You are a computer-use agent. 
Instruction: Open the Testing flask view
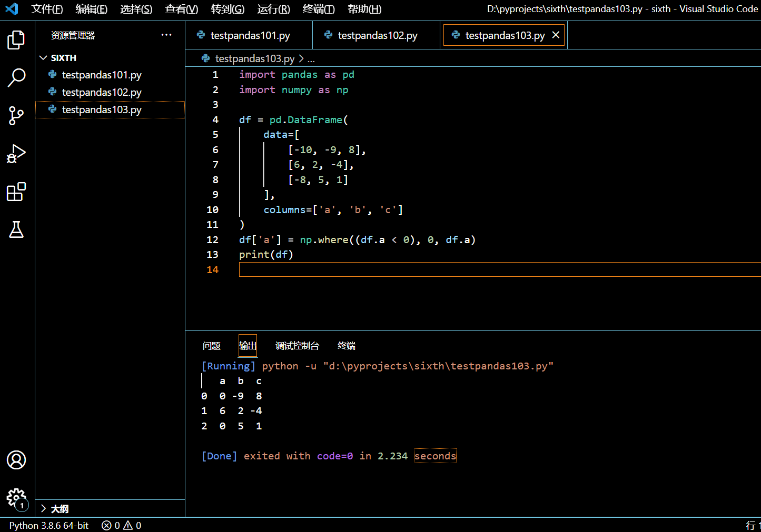pyautogui.click(x=16, y=229)
